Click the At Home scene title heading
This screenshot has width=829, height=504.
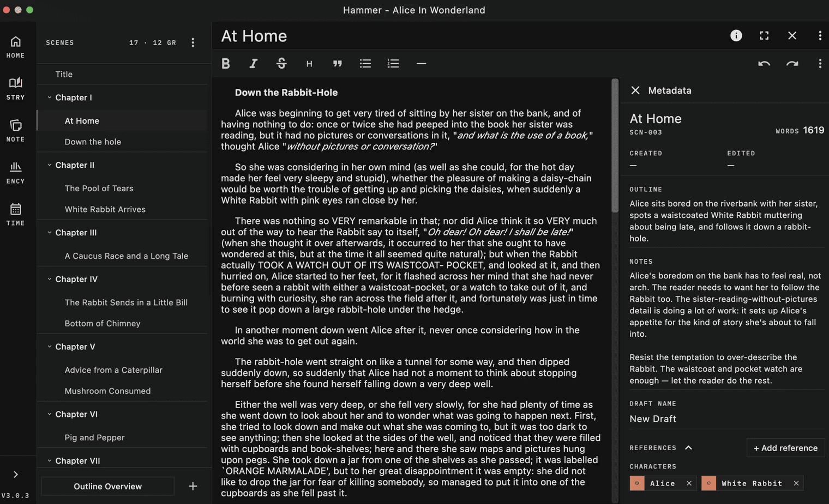[x=254, y=36]
